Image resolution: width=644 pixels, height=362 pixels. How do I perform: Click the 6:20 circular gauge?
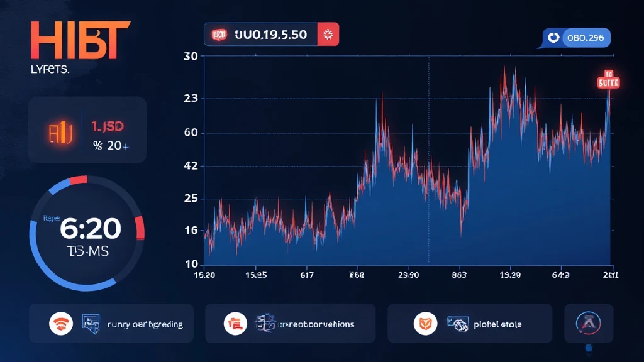(x=87, y=233)
